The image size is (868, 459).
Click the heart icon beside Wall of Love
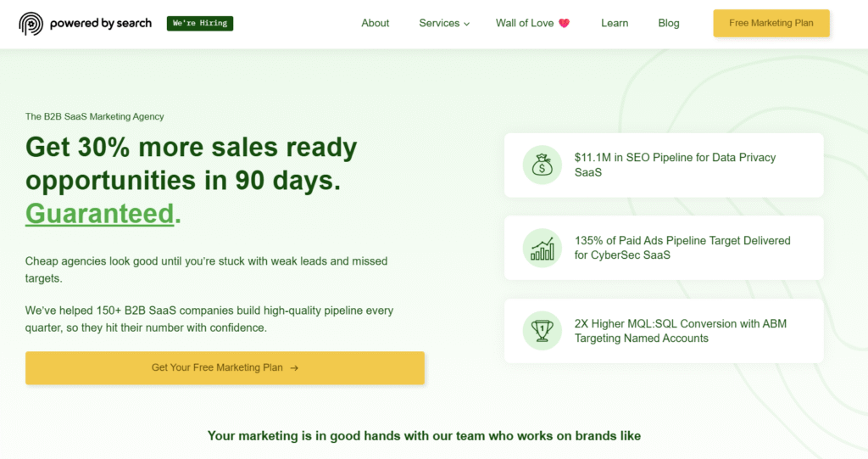click(x=565, y=24)
